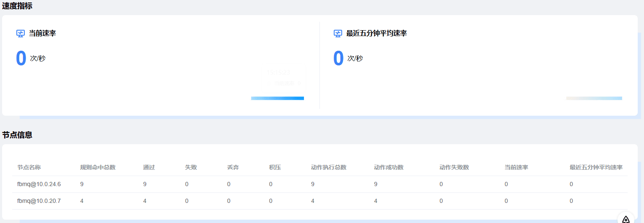
Task: Click 通过 value 9 for fbmq@10.0.24.6
Action: click(x=145, y=184)
